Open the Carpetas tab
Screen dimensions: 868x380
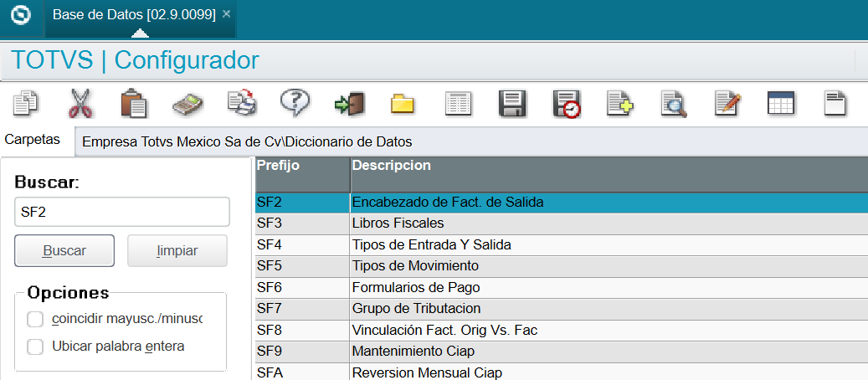point(32,140)
